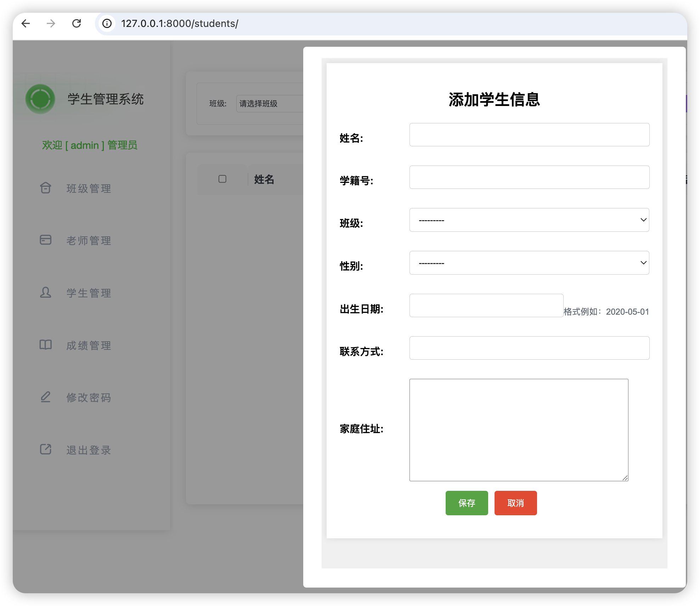Click the logout exit icon

coord(45,449)
